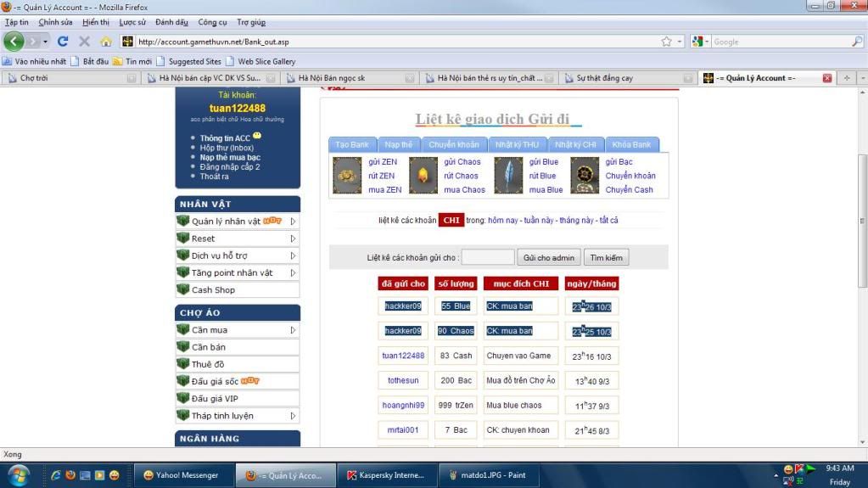Open Hộp thư (Inbox) link
Screen dimensions: 868x488
[x=227, y=148]
